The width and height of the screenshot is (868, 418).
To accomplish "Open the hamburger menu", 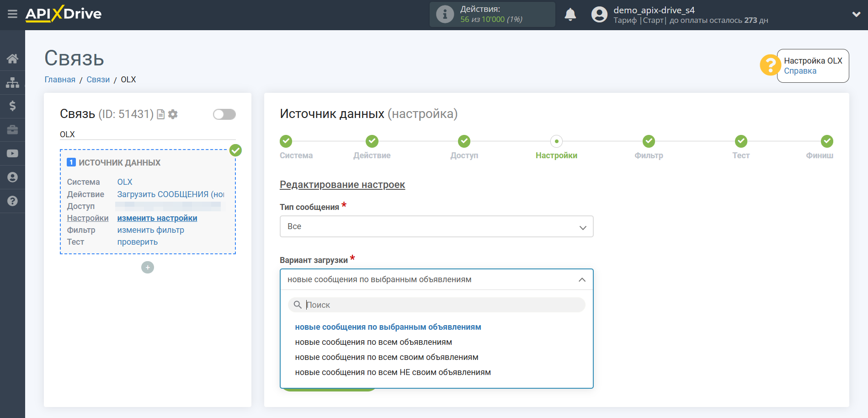I will 12,14.
